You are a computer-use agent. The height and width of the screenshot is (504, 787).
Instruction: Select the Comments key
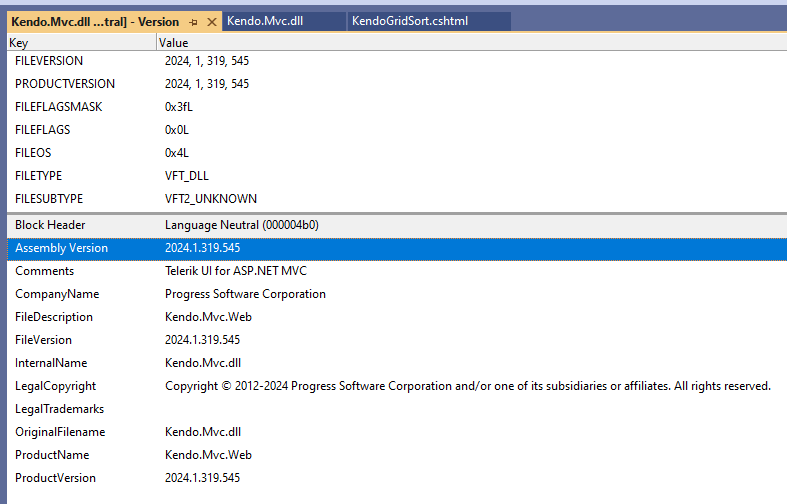coord(45,271)
